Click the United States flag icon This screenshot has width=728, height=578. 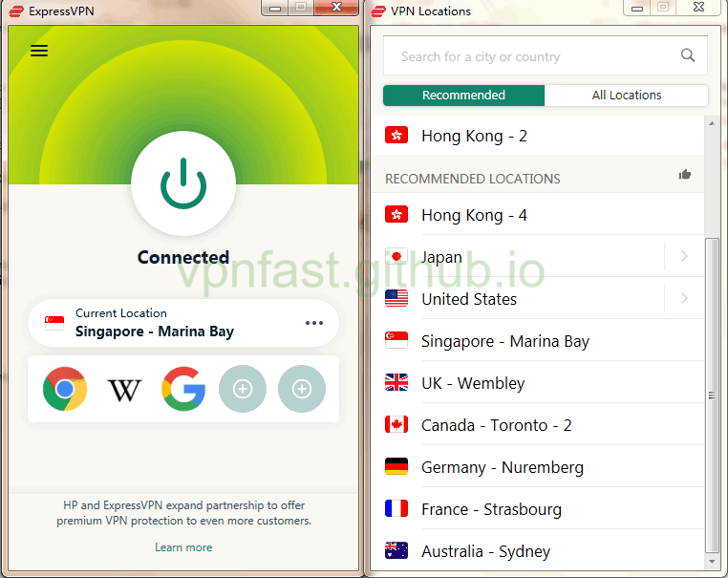pyautogui.click(x=396, y=298)
